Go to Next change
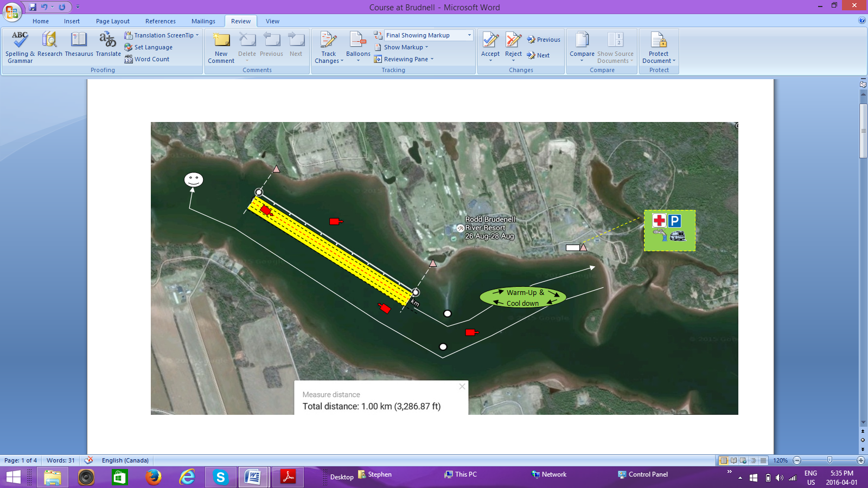Image resolution: width=868 pixels, height=488 pixels. pos(538,55)
